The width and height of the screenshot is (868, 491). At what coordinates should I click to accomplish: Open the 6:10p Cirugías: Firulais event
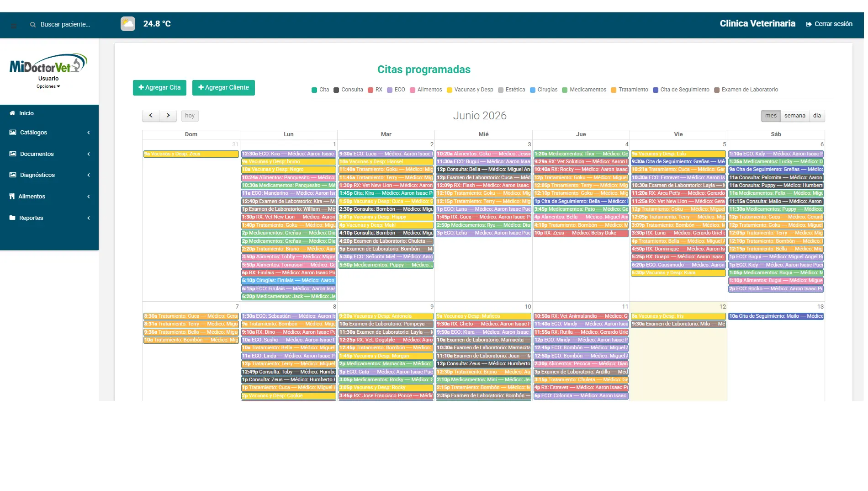(x=289, y=281)
